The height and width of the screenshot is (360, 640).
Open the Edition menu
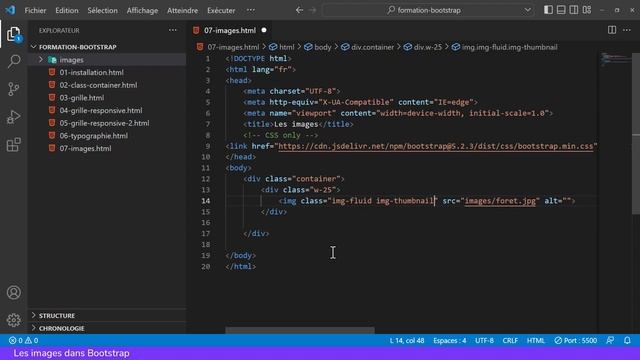(67, 10)
